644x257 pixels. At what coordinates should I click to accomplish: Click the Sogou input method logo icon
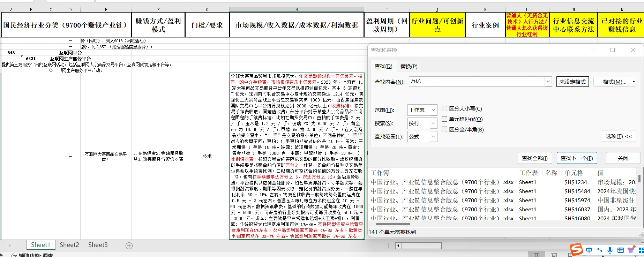[x=576, y=249]
